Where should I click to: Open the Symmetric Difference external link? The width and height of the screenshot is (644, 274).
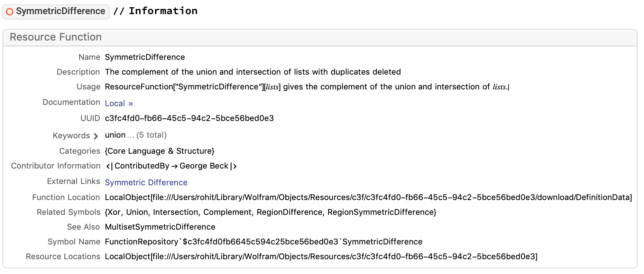pyautogui.click(x=146, y=183)
